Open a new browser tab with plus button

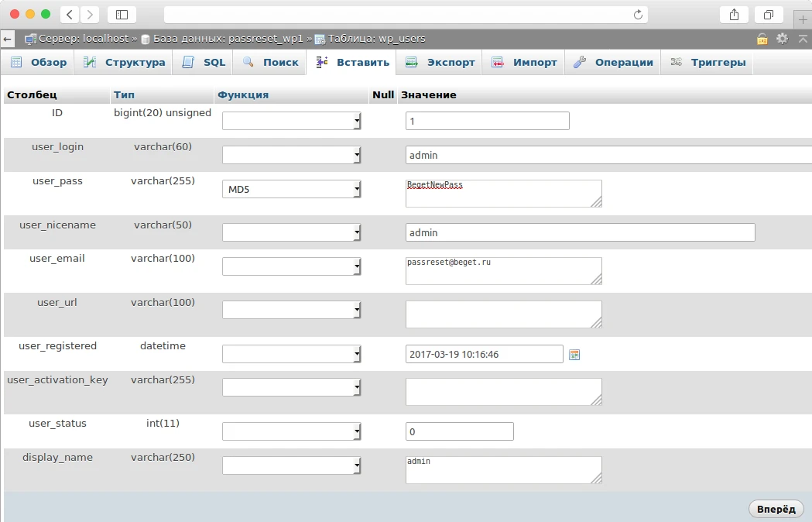[803, 19]
